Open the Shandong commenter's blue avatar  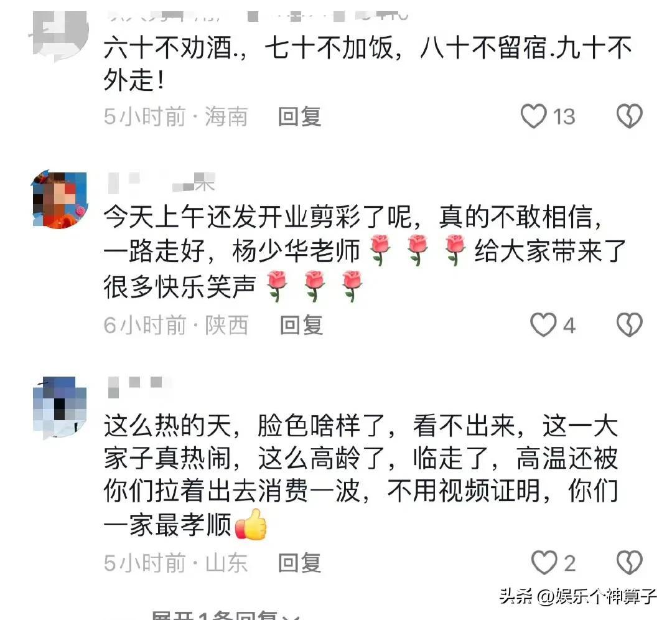pyautogui.click(x=60, y=408)
